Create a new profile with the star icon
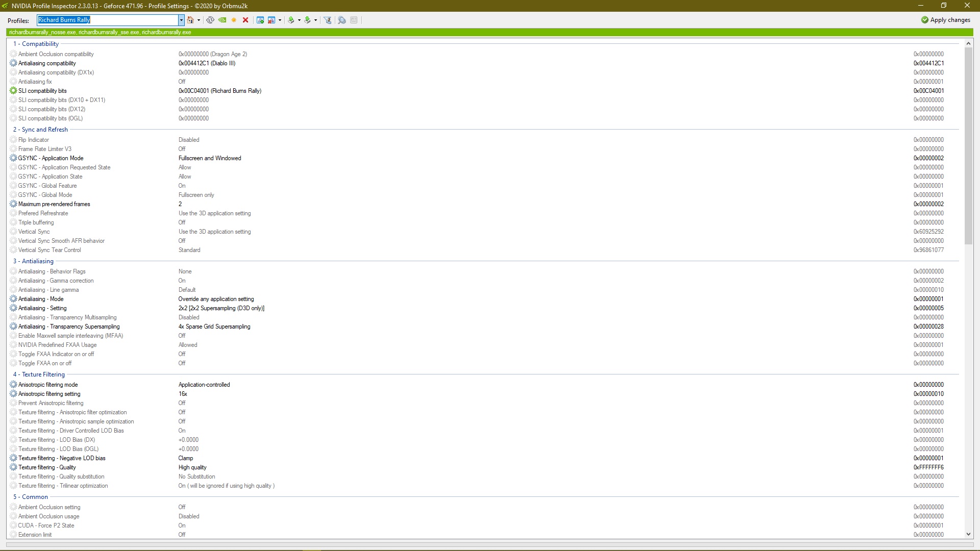 point(234,20)
